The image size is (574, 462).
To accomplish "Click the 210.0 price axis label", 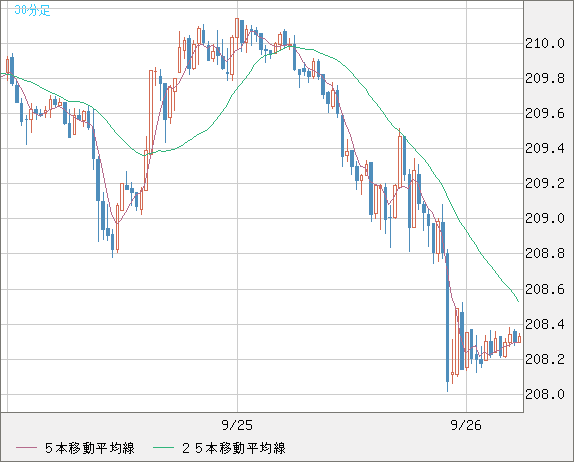I will [x=545, y=44].
